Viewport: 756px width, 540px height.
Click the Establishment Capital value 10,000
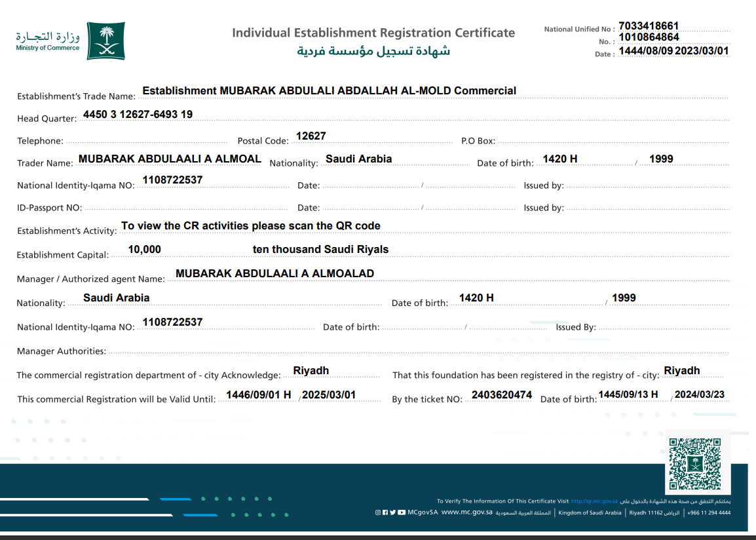144,250
